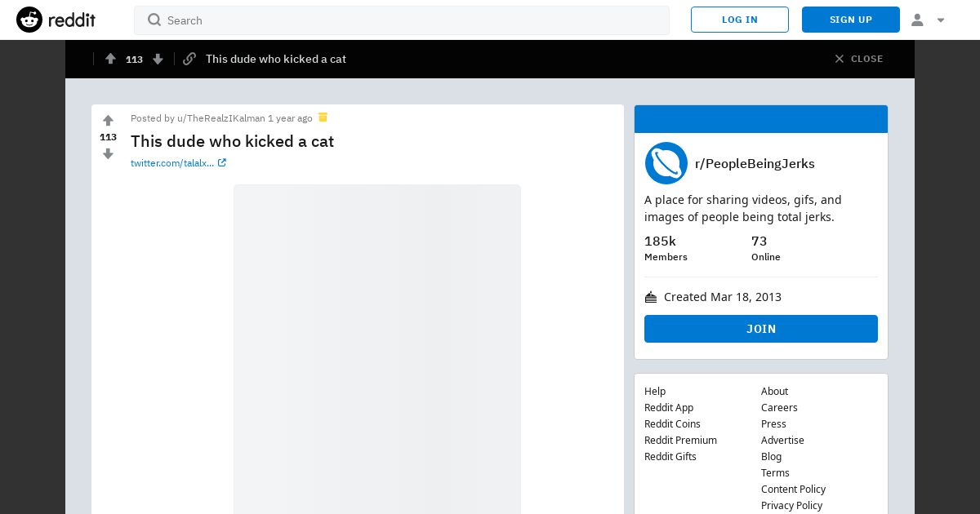Click the yellow award icon next to post date
The width and height of the screenshot is (980, 514).
(323, 117)
